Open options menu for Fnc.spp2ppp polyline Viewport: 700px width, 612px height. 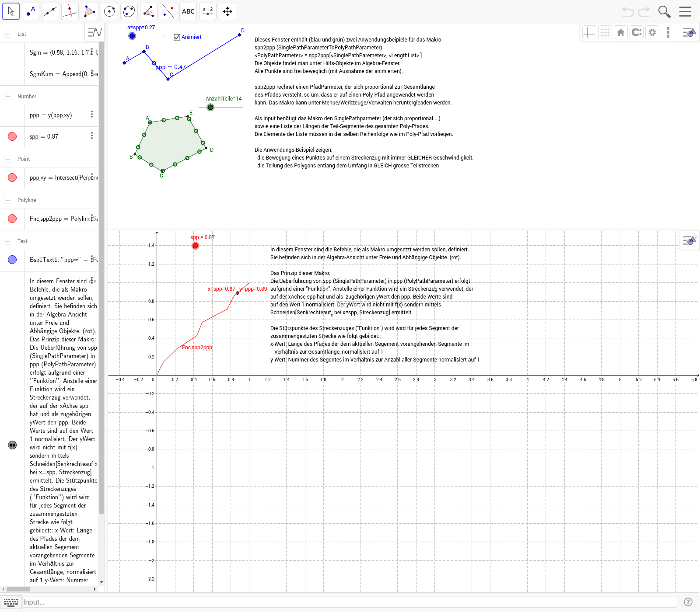pyautogui.click(x=92, y=217)
